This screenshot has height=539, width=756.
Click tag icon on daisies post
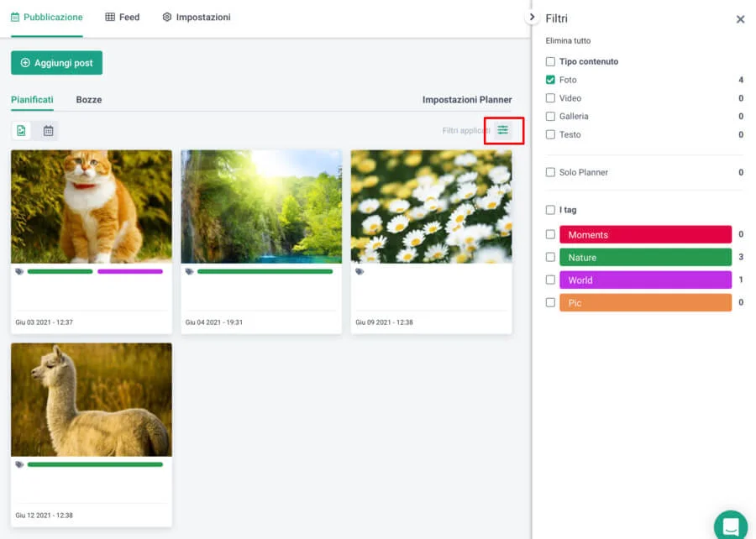point(360,271)
